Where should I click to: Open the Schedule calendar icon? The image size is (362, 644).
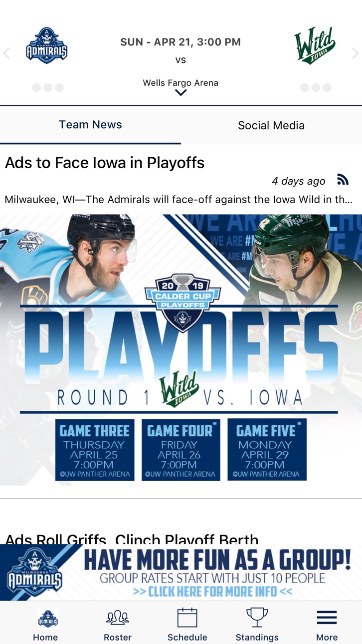(x=187, y=618)
